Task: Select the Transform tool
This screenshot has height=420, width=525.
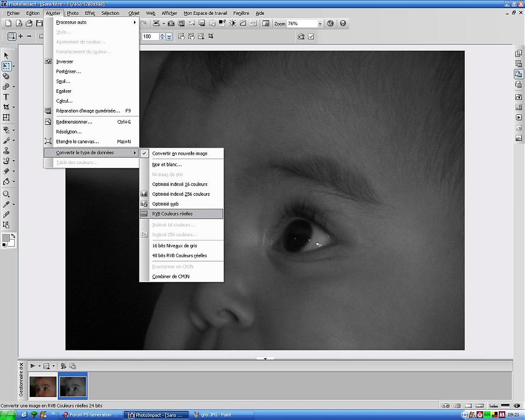Action: coord(6,117)
